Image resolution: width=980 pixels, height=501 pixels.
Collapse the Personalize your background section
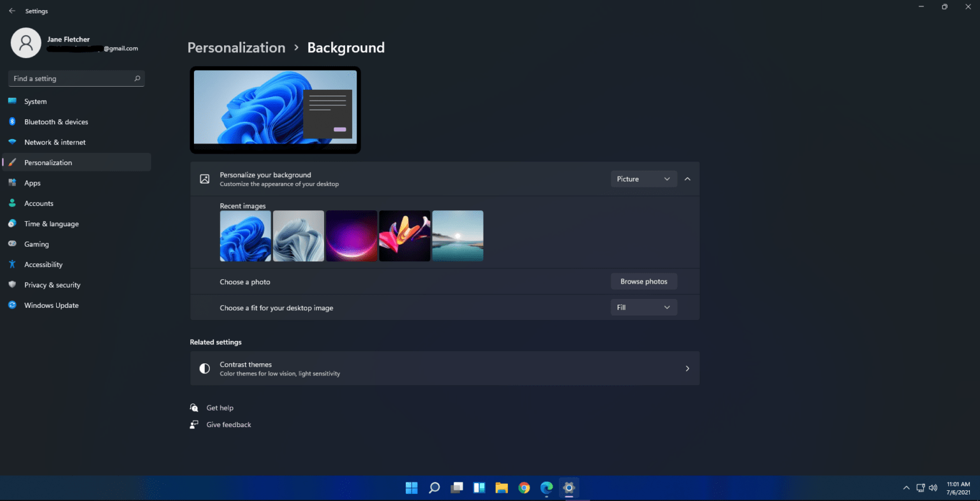(687, 178)
